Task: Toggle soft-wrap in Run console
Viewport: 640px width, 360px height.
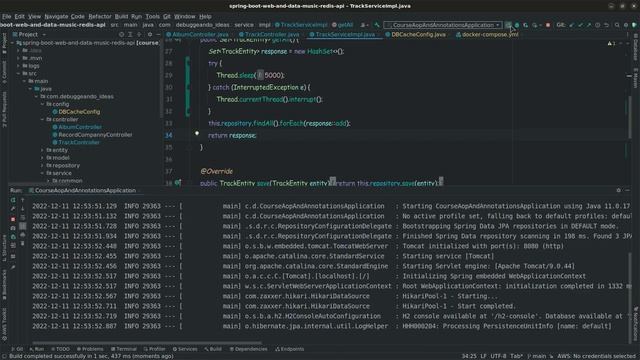Action: [x=22, y=217]
